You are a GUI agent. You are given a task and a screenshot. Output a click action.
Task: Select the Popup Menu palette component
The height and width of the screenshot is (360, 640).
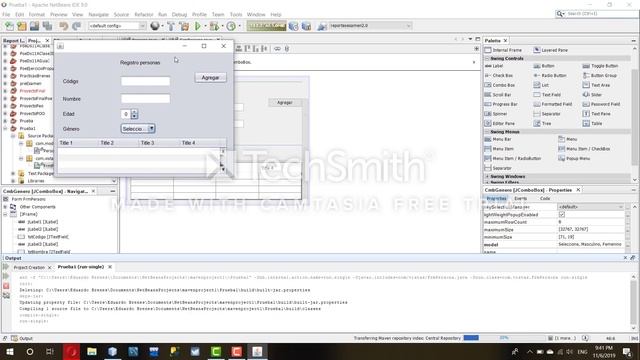(573, 158)
